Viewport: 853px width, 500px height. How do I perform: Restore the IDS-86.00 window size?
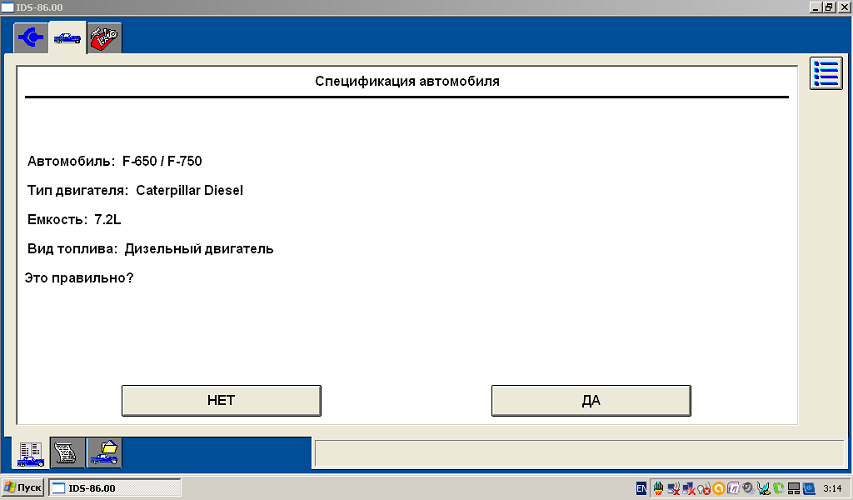tap(829, 8)
